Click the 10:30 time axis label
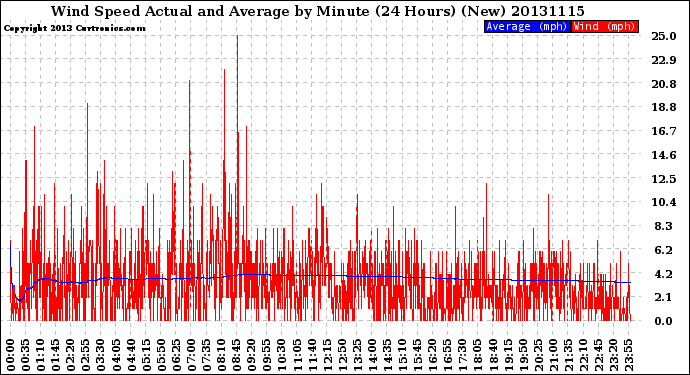690x375 pixels. (282, 355)
